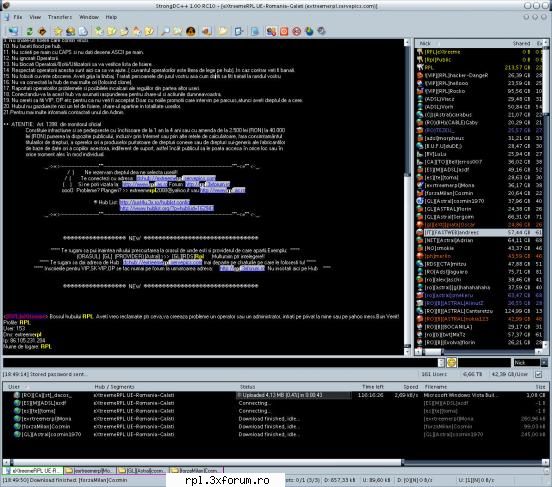Switch to the eXtreemeRPL UE hub tab
This screenshot has width=552, height=487.
tap(32, 470)
